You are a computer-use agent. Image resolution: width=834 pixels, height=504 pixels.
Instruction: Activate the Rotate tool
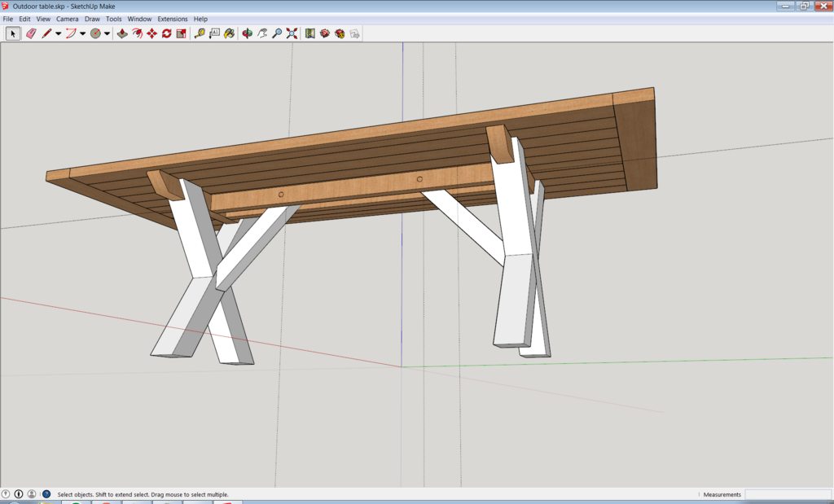pyautogui.click(x=166, y=33)
